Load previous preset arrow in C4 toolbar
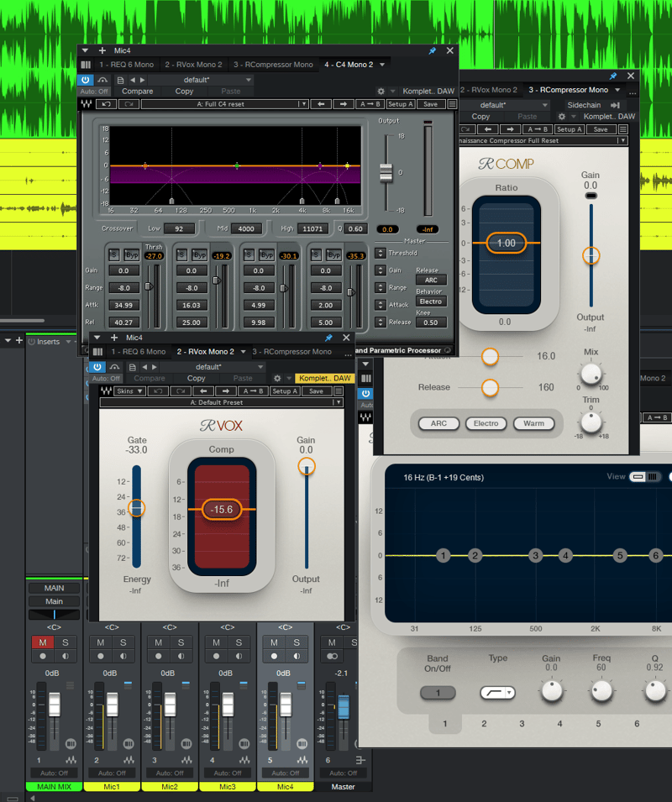The width and height of the screenshot is (672, 802). point(321,104)
